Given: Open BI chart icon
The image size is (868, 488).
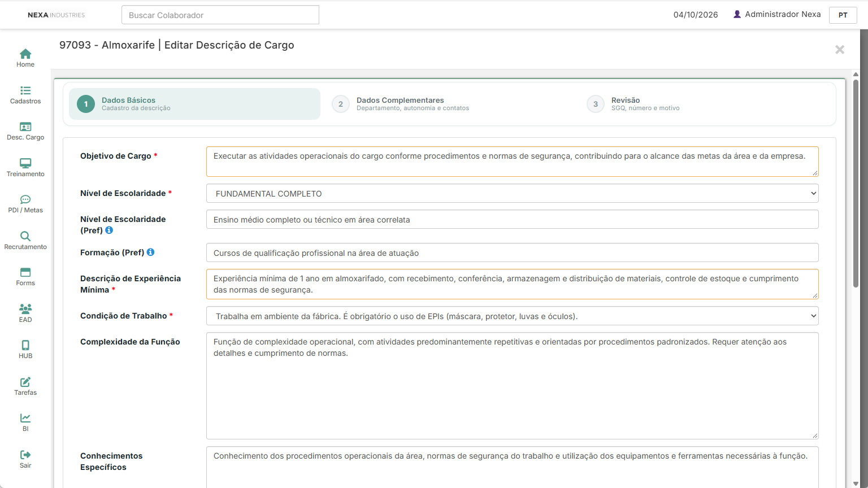Looking at the screenshot, I should pyautogui.click(x=25, y=418).
